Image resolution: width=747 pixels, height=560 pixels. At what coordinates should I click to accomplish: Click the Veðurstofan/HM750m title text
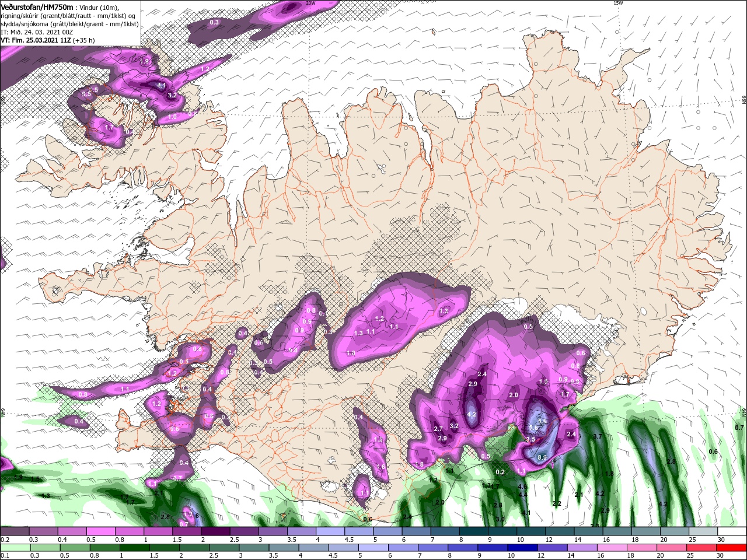click(x=36, y=6)
